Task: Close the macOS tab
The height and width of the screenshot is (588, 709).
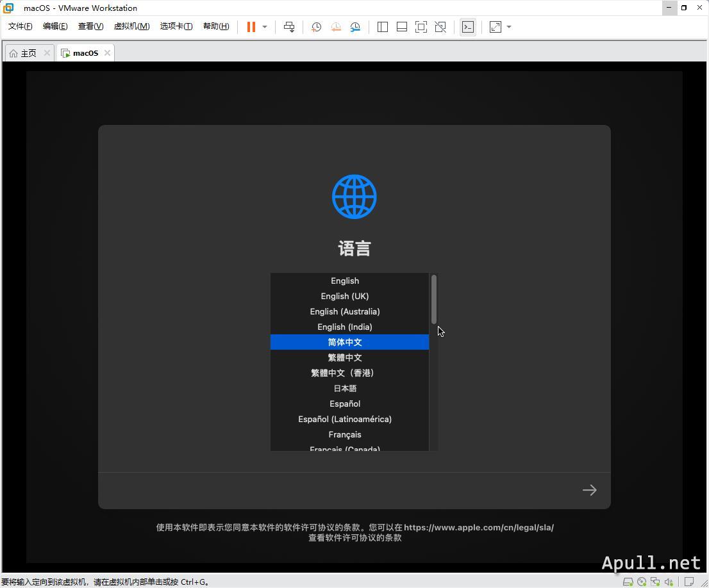Action: [107, 53]
